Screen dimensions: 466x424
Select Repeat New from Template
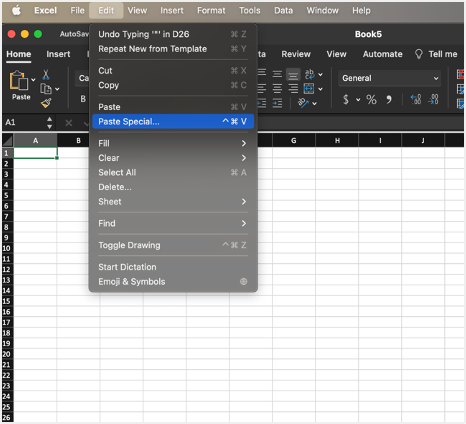pyautogui.click(x=173, y=49)
